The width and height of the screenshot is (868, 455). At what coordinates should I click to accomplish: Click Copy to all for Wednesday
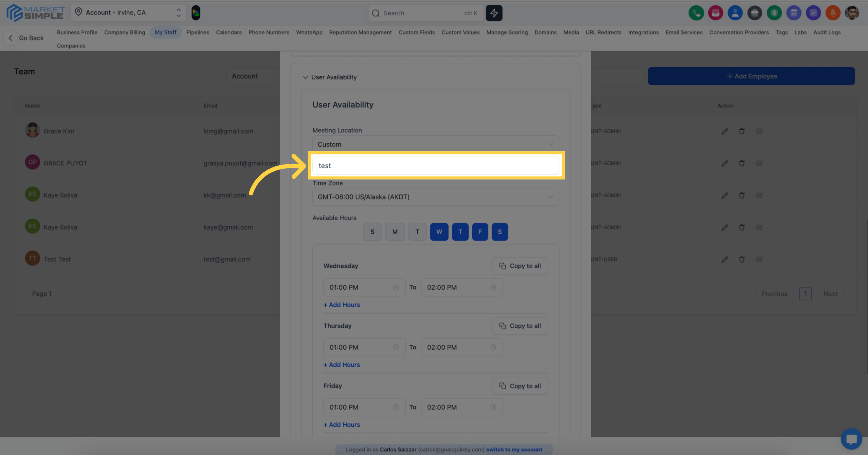pyautogui.click(x=520, y=266)
